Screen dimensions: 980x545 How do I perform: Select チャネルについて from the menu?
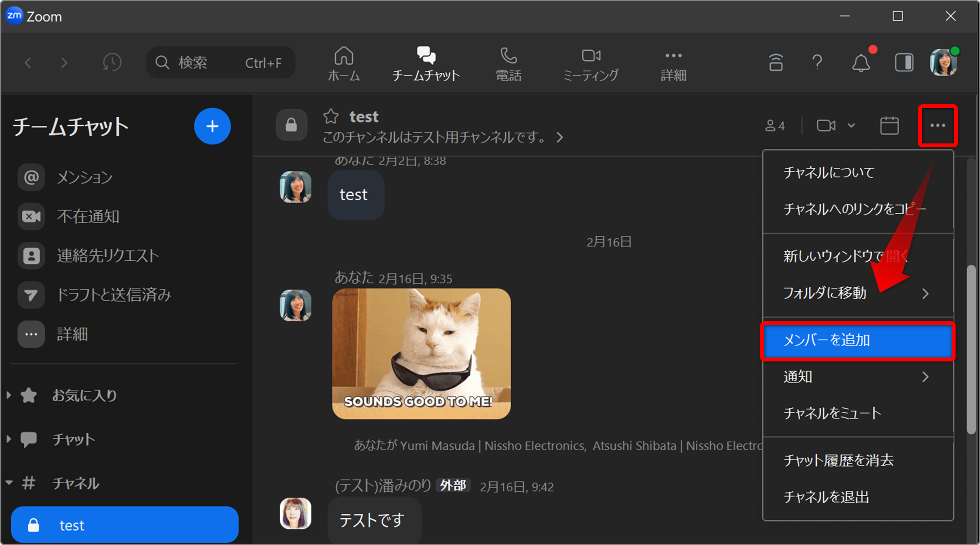858,173
